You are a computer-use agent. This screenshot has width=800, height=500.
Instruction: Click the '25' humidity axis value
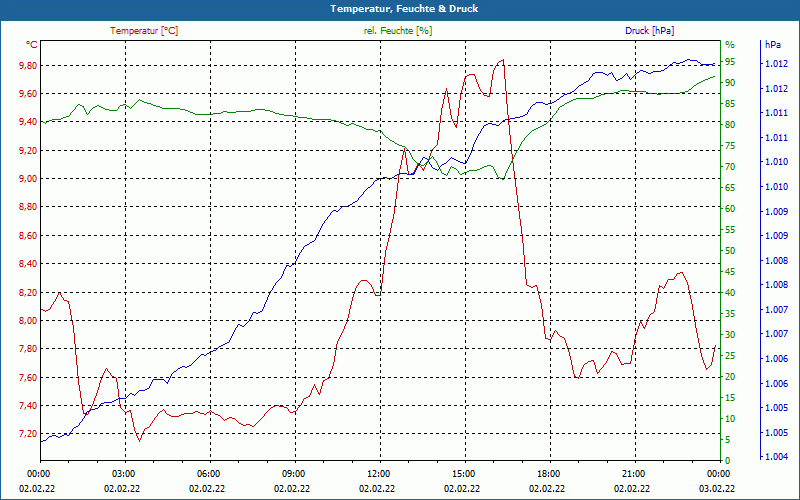(x=730, y=356)
